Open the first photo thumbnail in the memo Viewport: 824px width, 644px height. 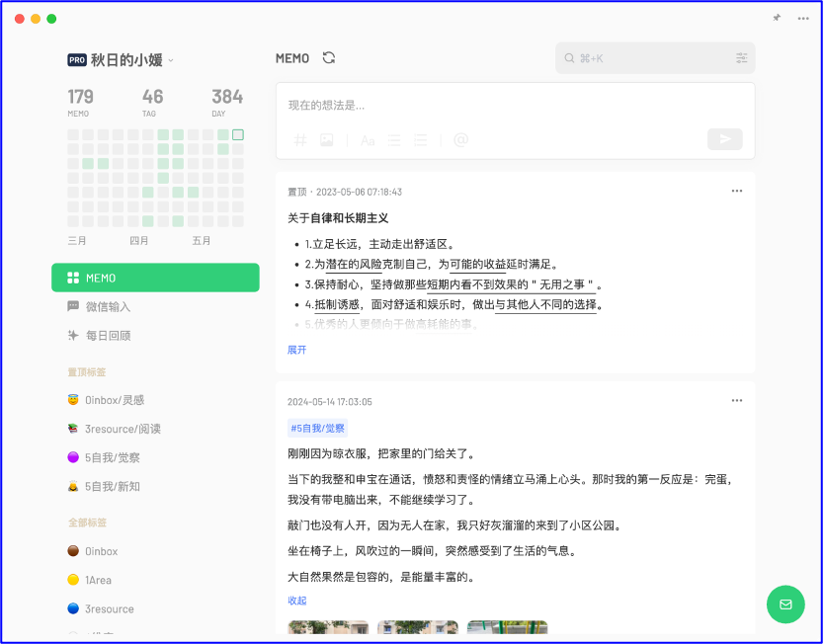click(328, 627)
